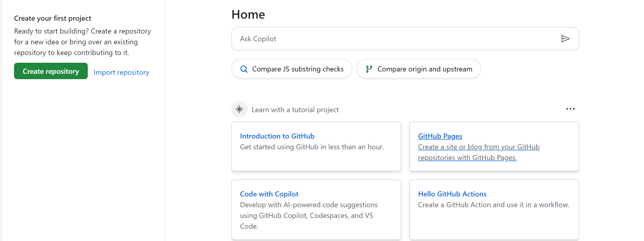Screen dimensions: 644x241
Task: Click the branch icon on Compare origin and upstream
Action: click(x=369, y=69)
